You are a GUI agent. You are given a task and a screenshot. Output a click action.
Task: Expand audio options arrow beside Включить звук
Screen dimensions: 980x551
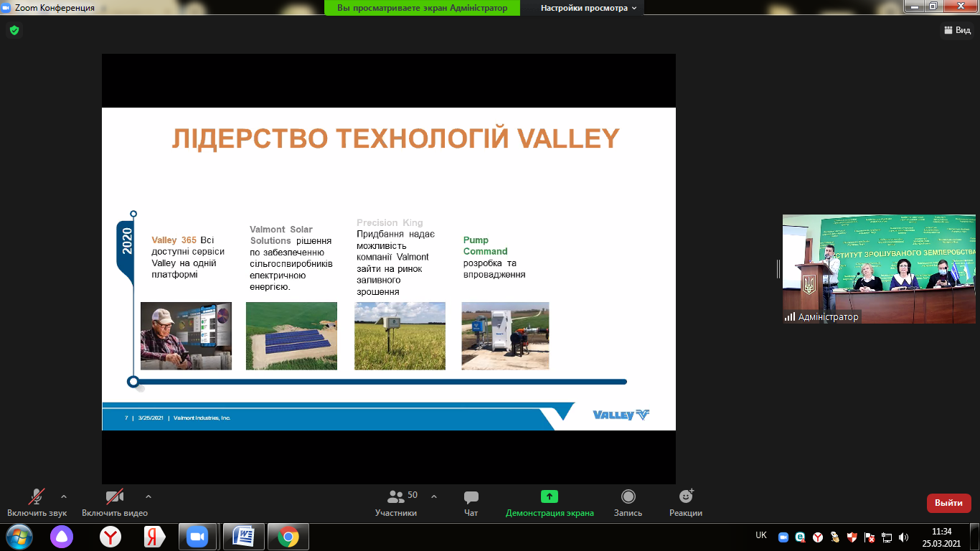point(64,496)
